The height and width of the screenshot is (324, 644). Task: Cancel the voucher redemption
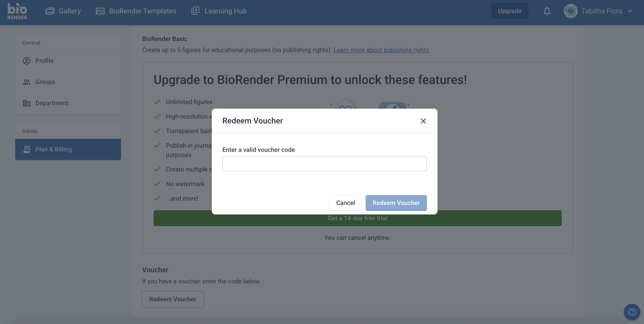click(346, 203)
